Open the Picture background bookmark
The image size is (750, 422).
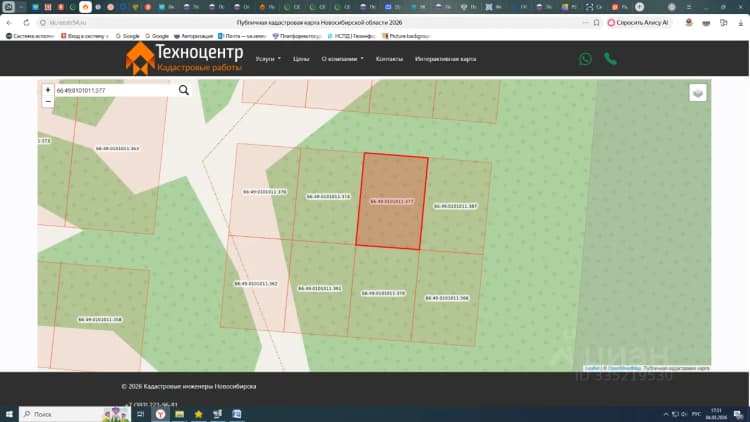[x=406, y=36]
